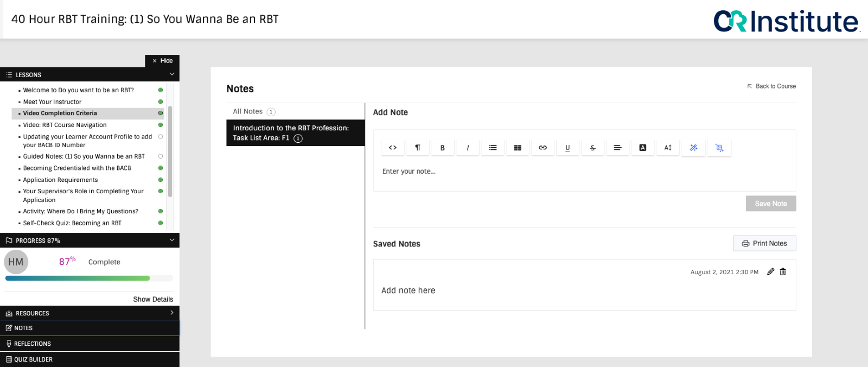Click the status dot for Self-Check Quiz

[x=161, y=223]
